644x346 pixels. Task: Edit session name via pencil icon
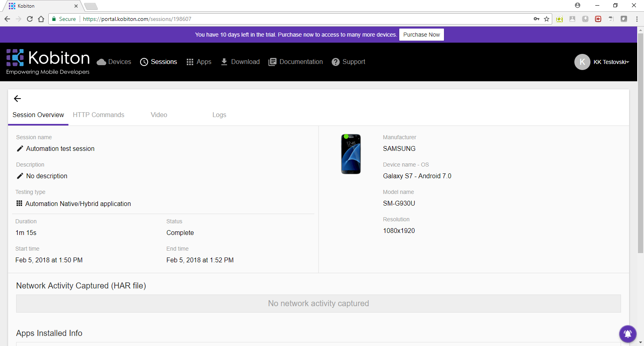click(x=20, y=148)
